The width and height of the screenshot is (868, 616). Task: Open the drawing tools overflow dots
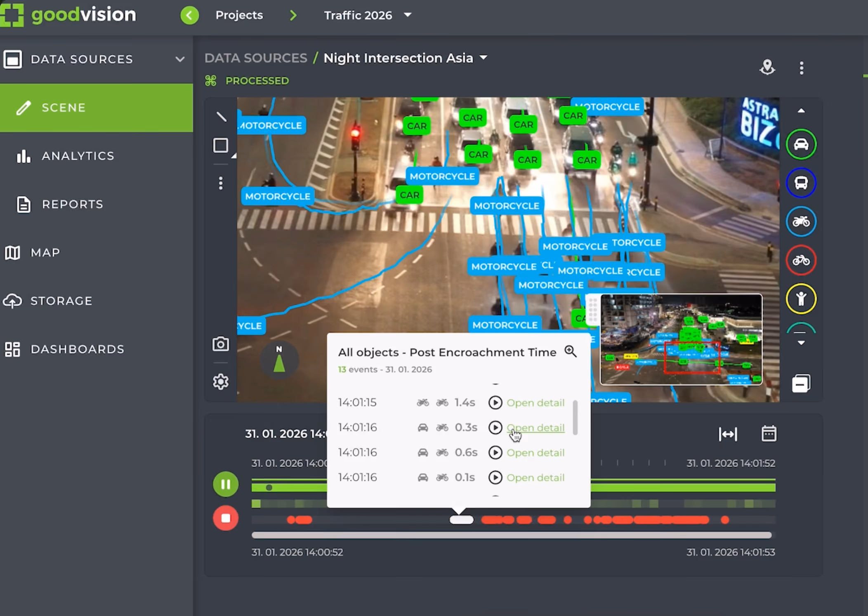point(221,183)
